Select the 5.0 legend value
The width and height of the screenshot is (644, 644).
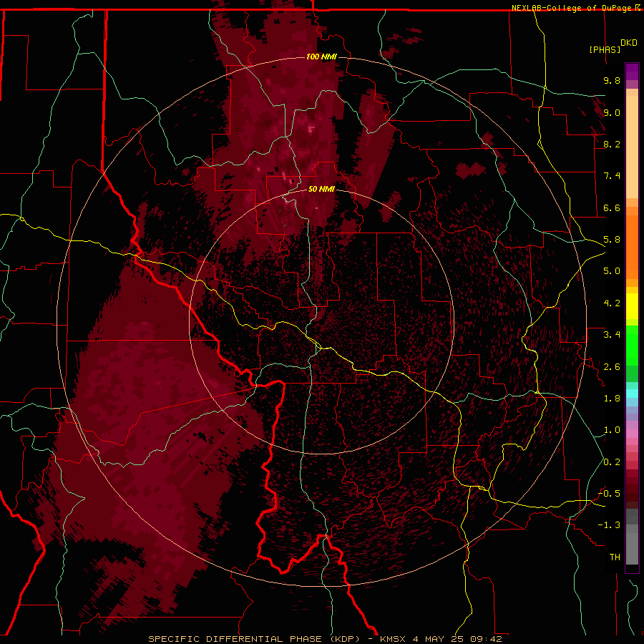click(x=612, y=271)
